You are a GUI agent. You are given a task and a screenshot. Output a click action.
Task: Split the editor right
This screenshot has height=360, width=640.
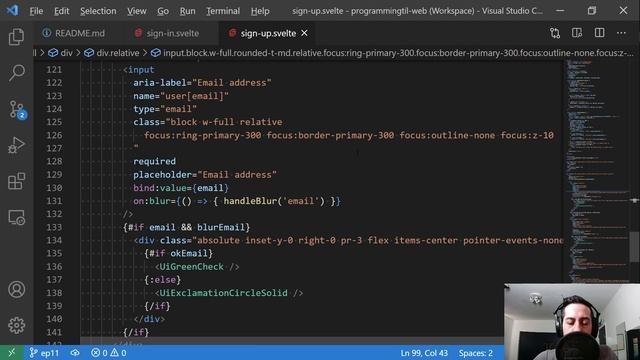click(x=599, y=33)
